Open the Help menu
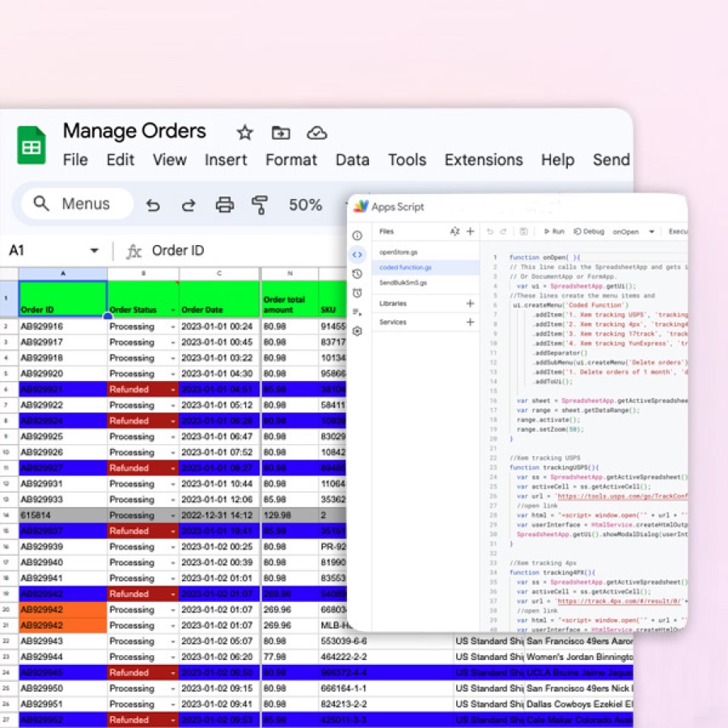This screenshot has height=728, width=728. point(557,159)
